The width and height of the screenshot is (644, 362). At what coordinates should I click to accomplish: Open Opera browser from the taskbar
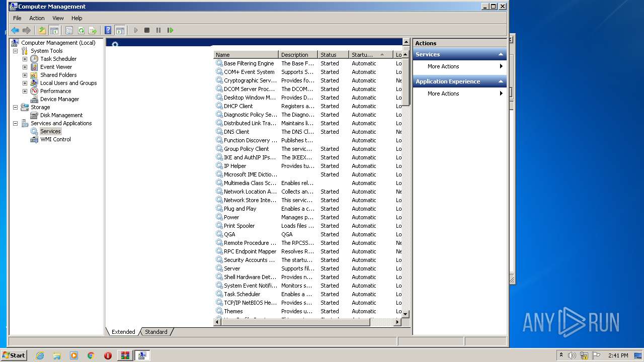tap(108, 355)
